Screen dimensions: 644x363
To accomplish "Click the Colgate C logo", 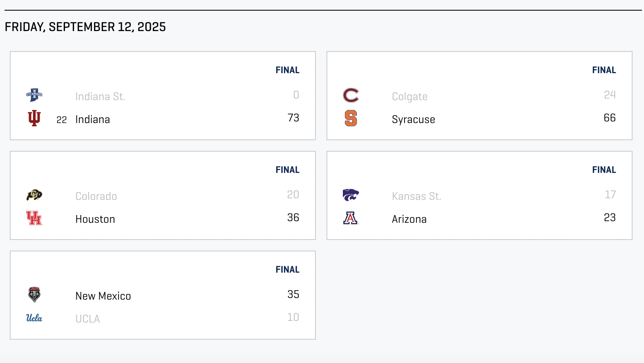I will (x=351, y=95).
